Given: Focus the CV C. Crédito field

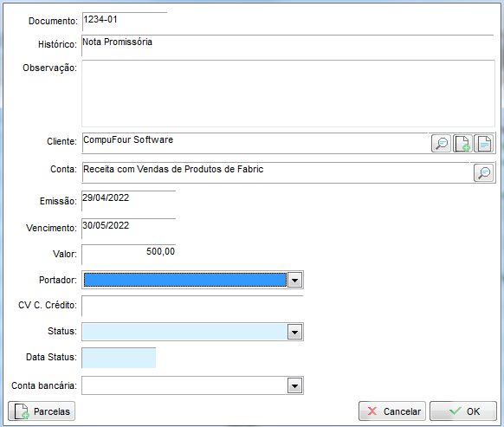Looking at the screenshot, I should click(x=192, y=306).
